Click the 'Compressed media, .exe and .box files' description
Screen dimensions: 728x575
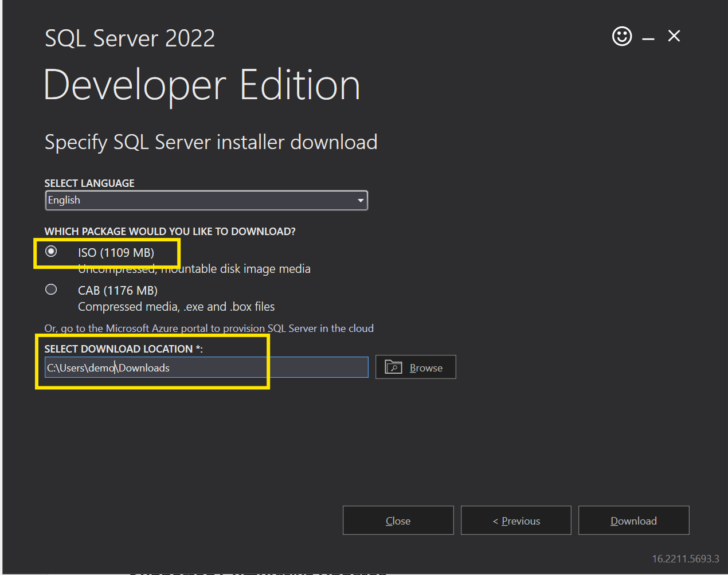click(176, 307)
